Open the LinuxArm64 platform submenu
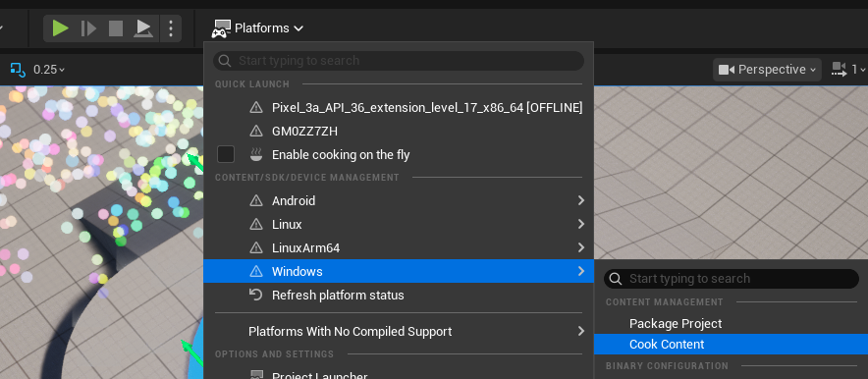This screenshot has height=379, width=868. [399, 247]
